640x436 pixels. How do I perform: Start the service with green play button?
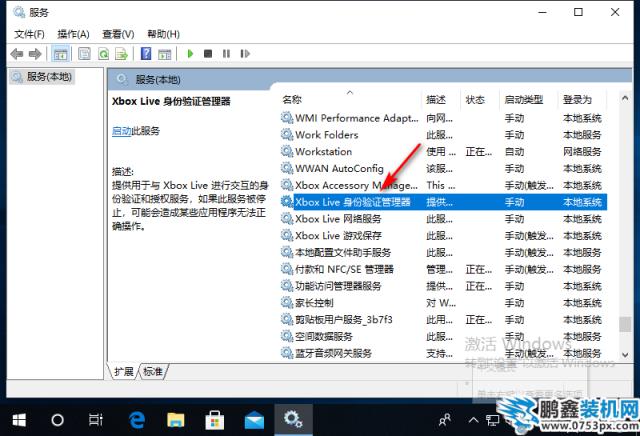tap(190, 53)
